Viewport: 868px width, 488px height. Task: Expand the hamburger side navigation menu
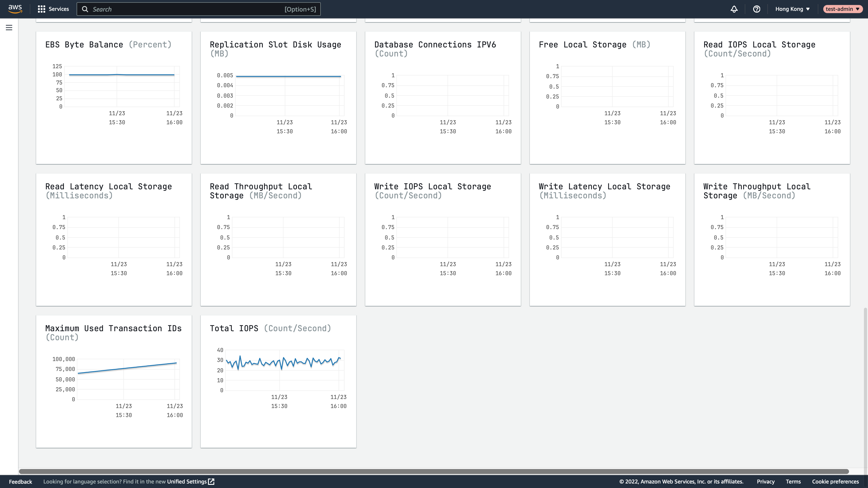[x=9, y=28]
